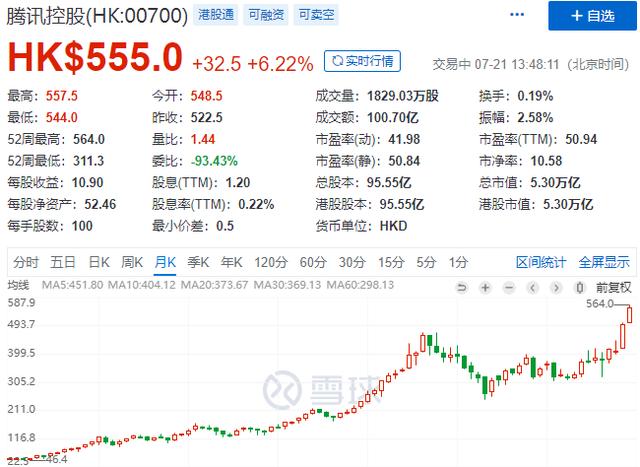
Task: Zoom out chart with minus icon
Action: [x=509, y=288]
